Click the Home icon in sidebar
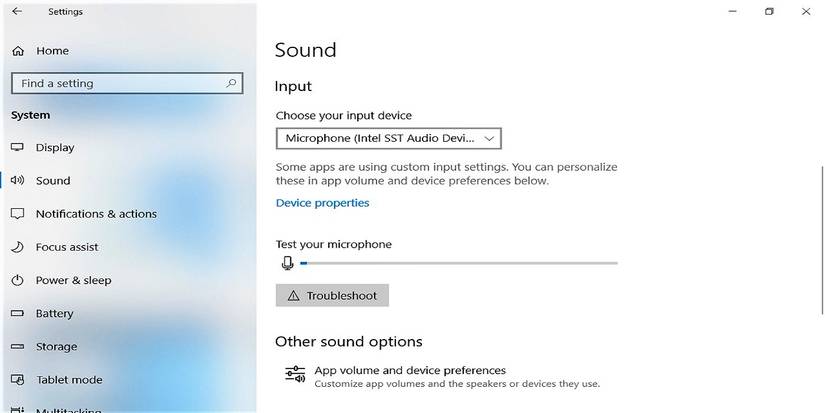This screenshot has width=825, height=413. coord(17,51)
